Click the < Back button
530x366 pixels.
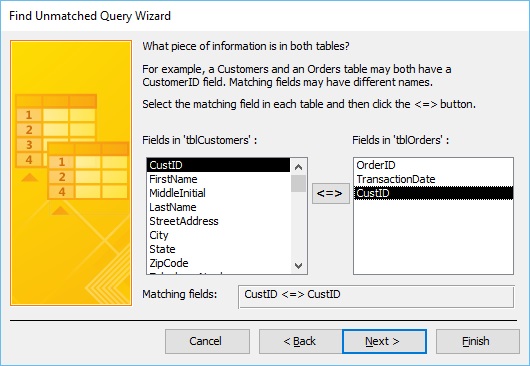point(300,341)
